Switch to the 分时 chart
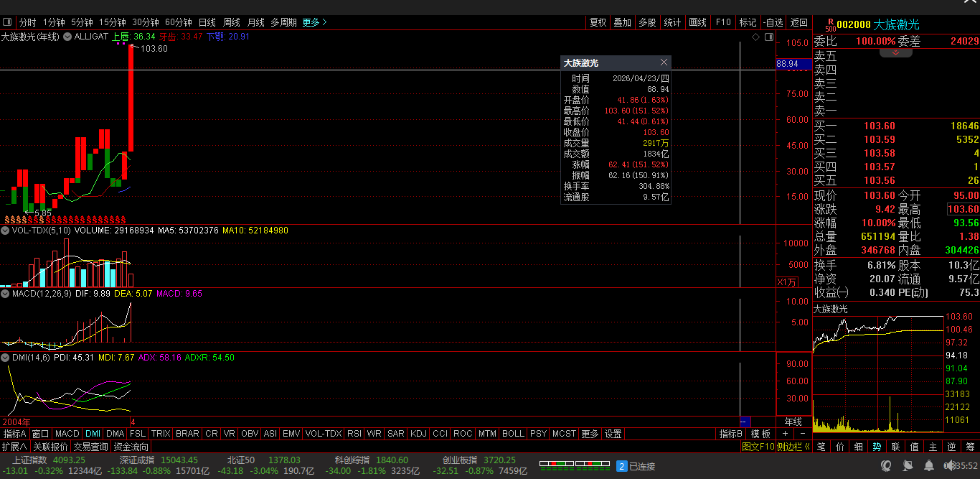The height and width of the screenshot is (479, 980). [x=27, y=22]
